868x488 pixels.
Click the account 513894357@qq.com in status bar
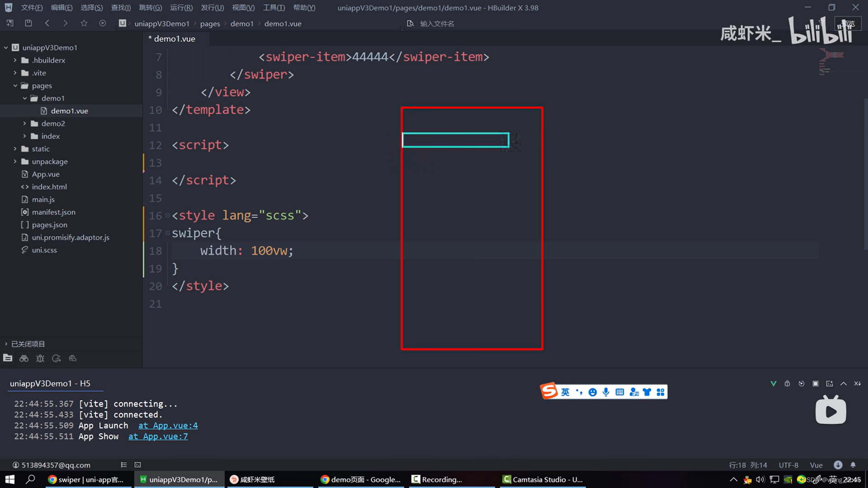point(51,465)
